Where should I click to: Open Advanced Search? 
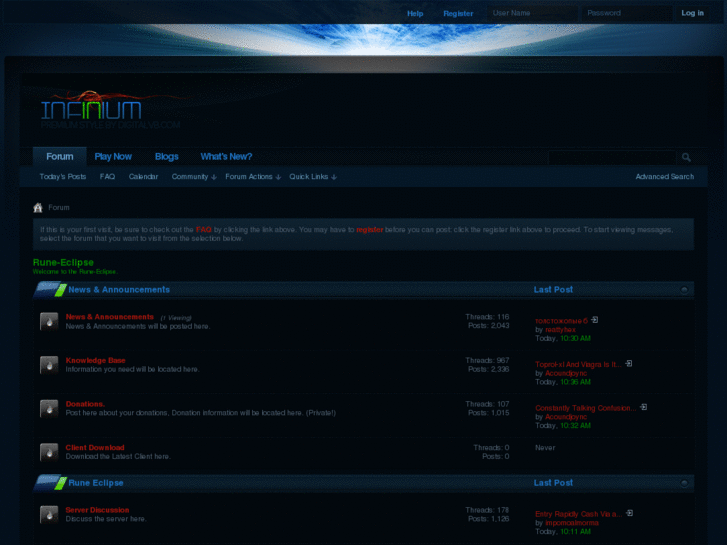(664, 177)
